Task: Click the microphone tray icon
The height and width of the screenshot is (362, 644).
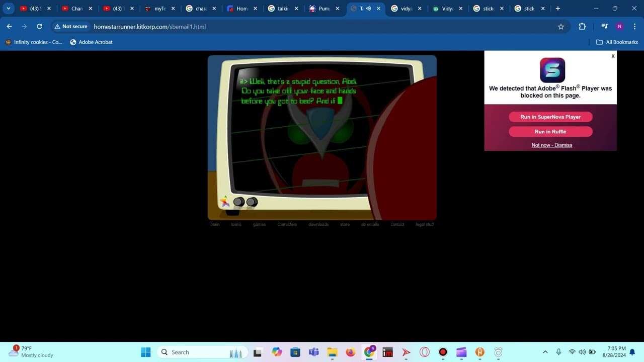Action: tap(558, 352)
